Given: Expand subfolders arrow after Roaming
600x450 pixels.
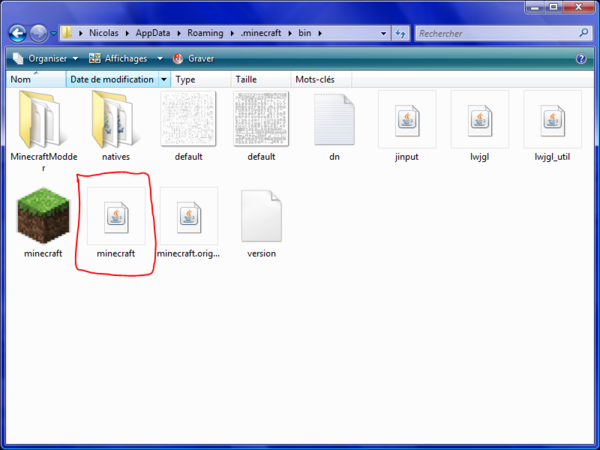Looking at the screenshot, I should [232, 33].
